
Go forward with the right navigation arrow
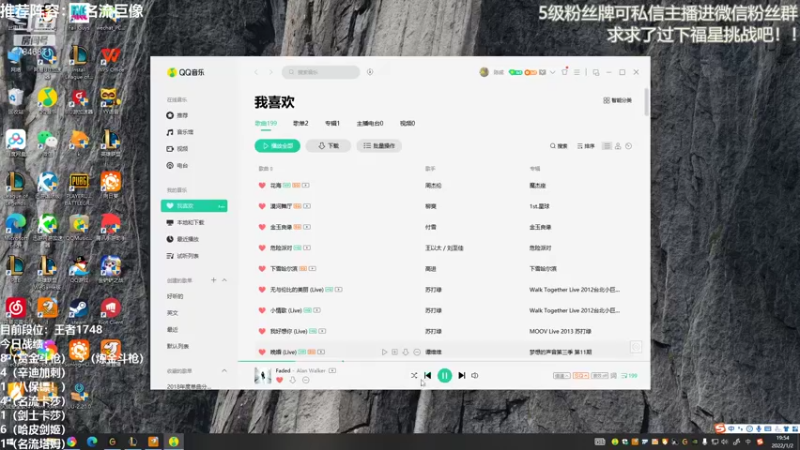(x=271, y=72)
